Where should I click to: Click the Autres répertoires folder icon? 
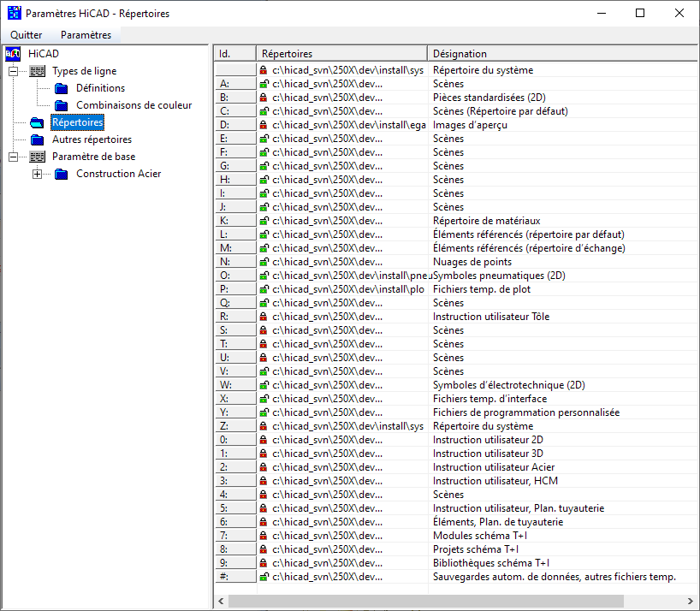(x=37, y=139)
